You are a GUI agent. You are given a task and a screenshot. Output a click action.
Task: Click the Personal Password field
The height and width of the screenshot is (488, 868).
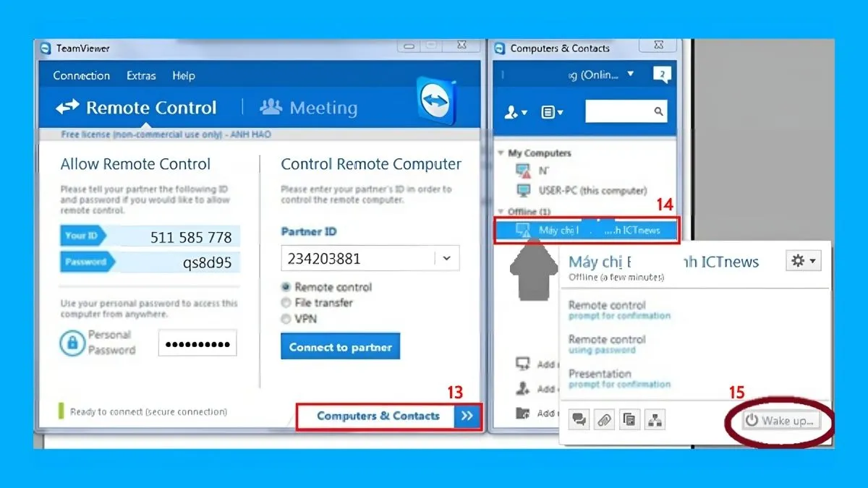pyautogui.click(x=197, y=343)
